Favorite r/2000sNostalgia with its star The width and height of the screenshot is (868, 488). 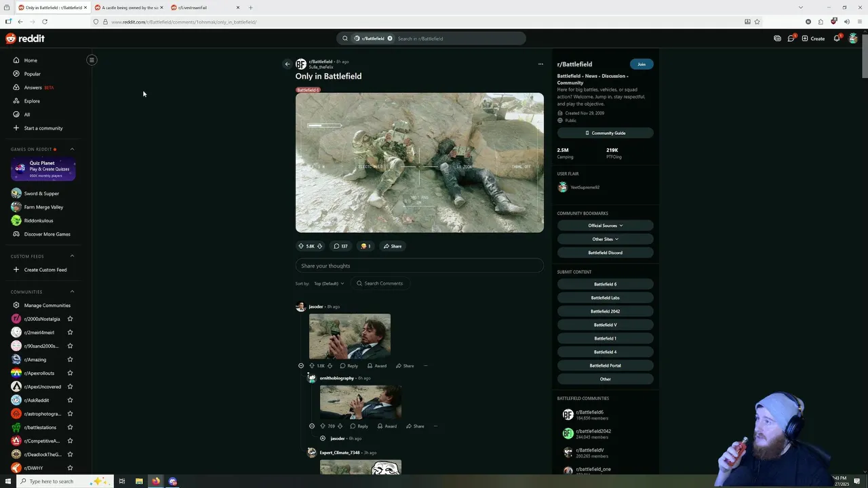(70, 319)
